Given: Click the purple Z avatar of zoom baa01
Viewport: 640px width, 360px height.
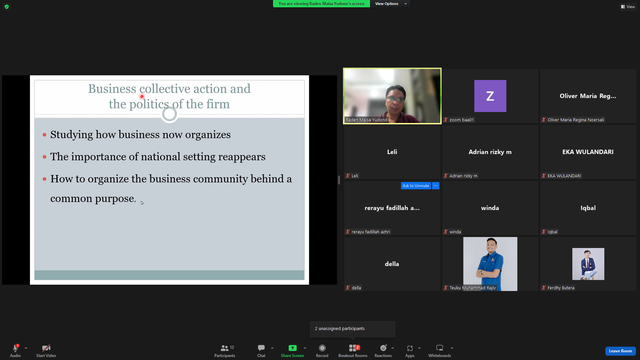Looking at the screenshot, I should 490,96.
